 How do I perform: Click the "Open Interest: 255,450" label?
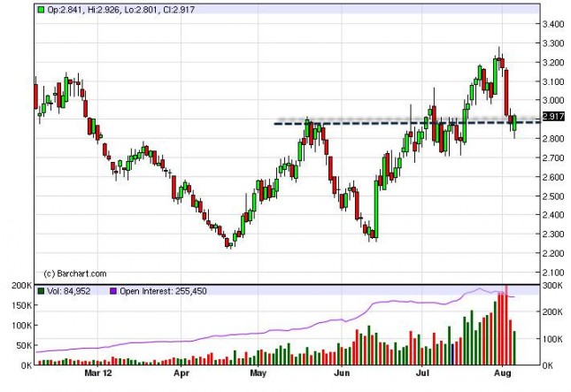click(163, 291)
